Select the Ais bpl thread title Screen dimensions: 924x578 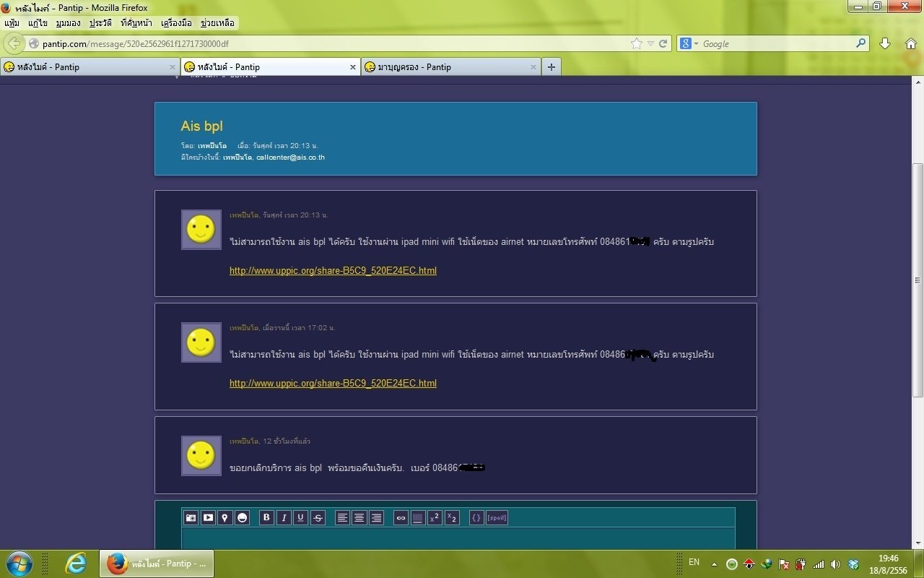tap(202, 126)
